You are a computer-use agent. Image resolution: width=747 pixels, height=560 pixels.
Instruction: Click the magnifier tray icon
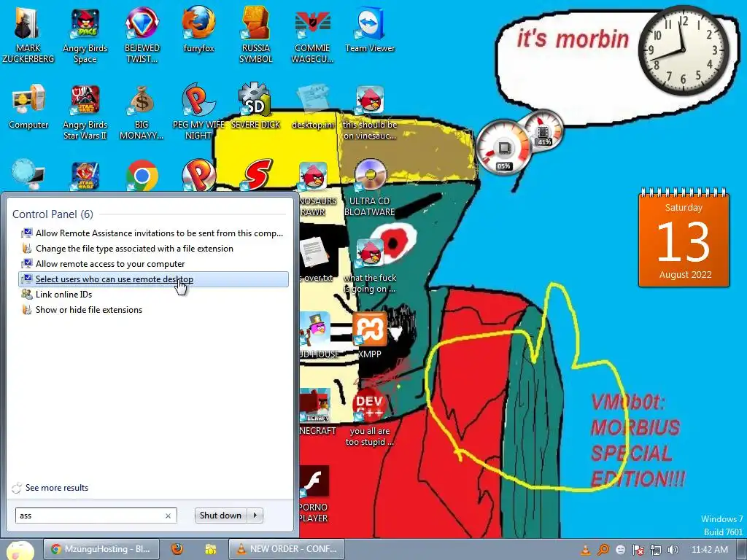coord(603,550)
